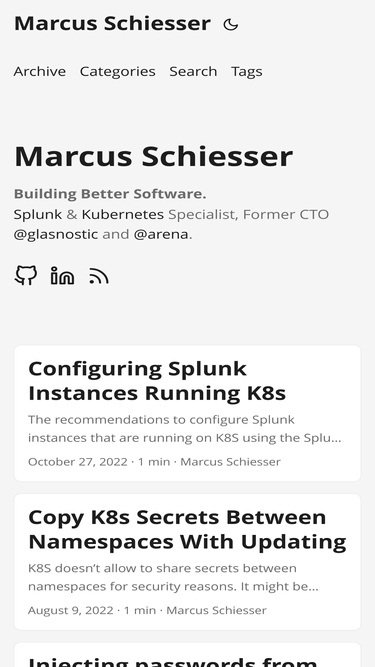Click the K8S secrets post summary text
This screenshot has height=667, width=375.
[173, 577]
